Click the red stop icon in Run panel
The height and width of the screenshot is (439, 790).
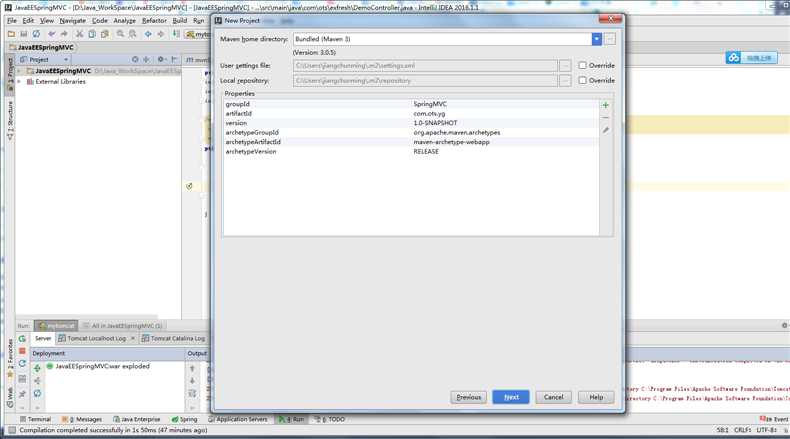(22, 351)
